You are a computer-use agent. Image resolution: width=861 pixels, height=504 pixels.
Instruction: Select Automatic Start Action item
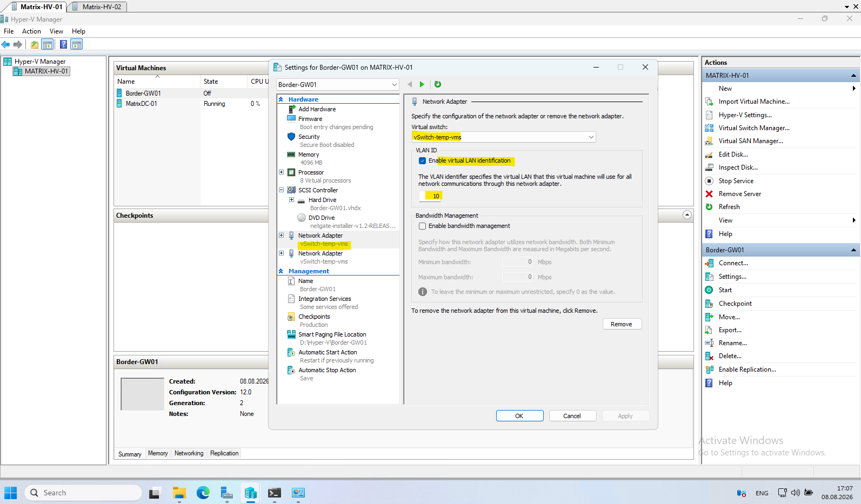(328, 352)
